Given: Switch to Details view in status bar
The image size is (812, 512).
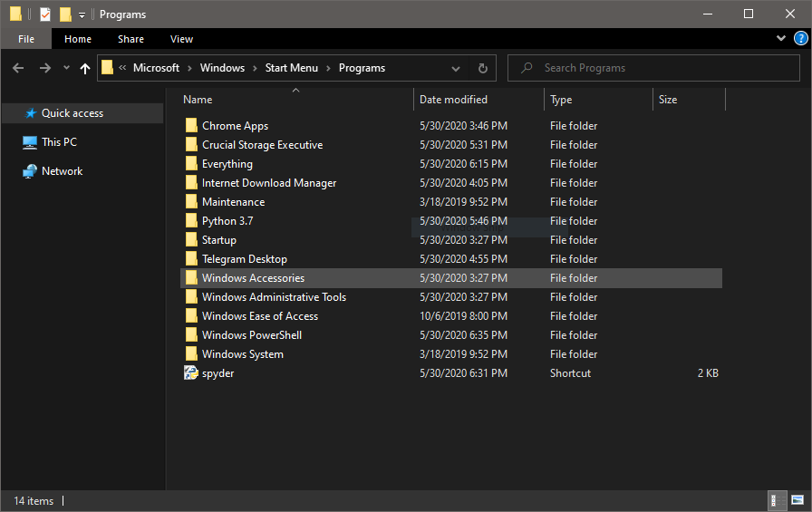Looking at the screenshot, I should click(x=778, y=500).
